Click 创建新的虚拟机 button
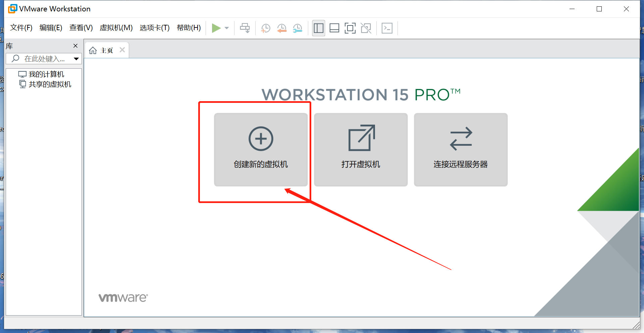The image size is (644, 333). pos(261,149)
